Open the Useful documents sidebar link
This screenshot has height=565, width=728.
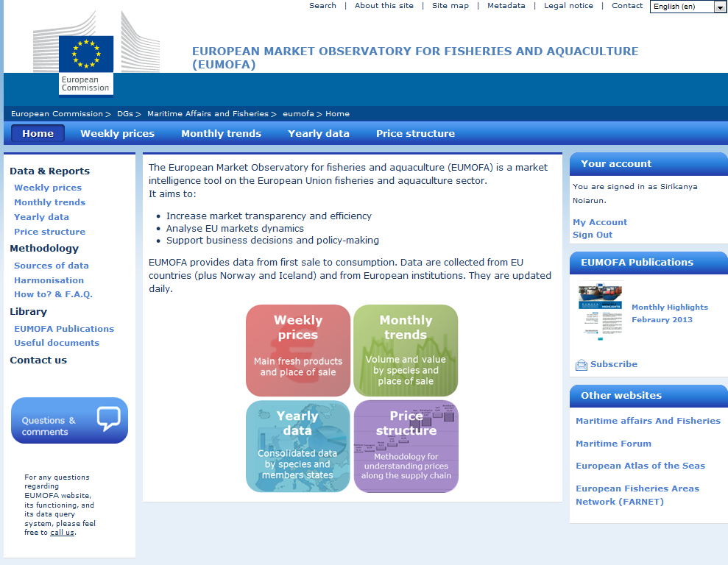pyautogui.click(x=57, y=343)
